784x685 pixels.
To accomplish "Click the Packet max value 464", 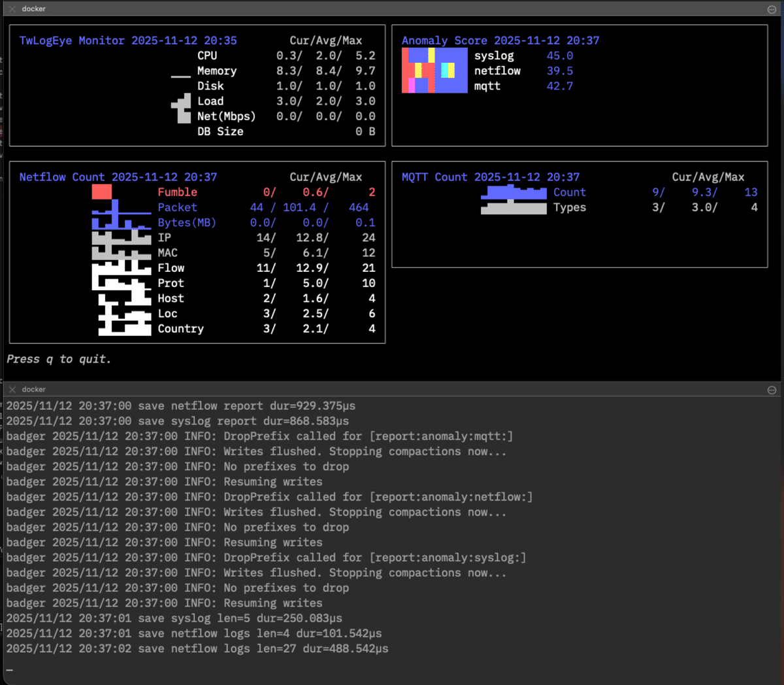I will (359, 207).
